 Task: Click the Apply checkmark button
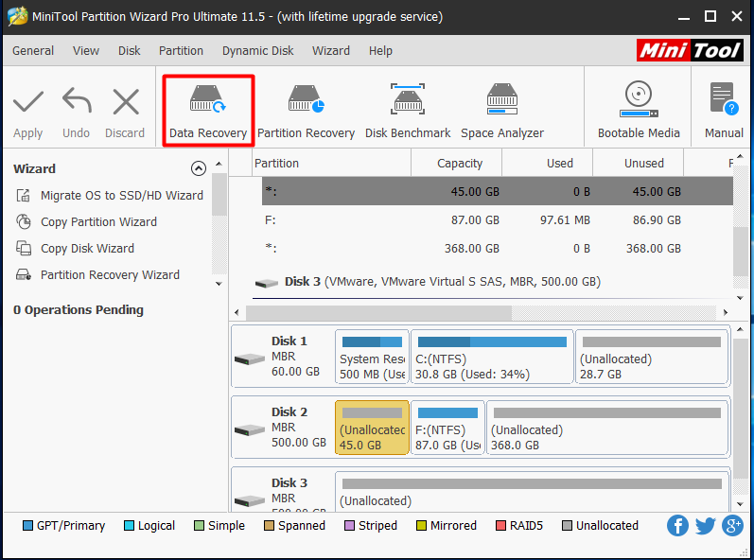click(27, 114)
